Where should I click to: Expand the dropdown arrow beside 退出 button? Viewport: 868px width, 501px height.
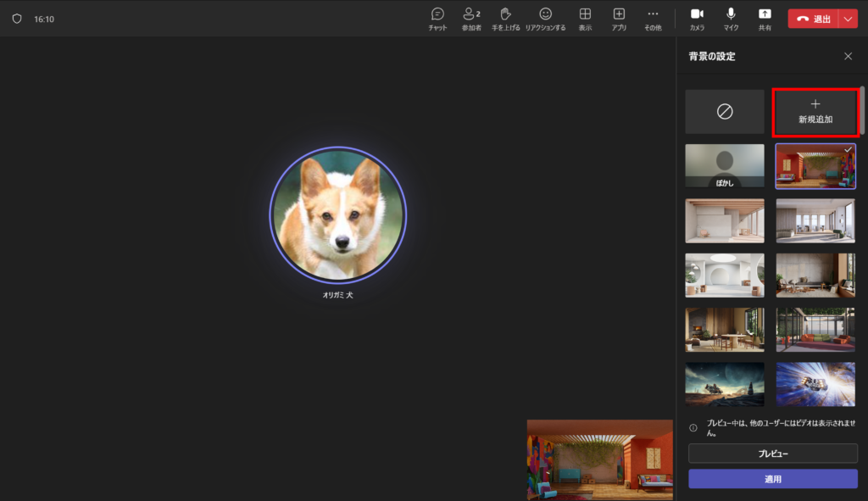849,19
